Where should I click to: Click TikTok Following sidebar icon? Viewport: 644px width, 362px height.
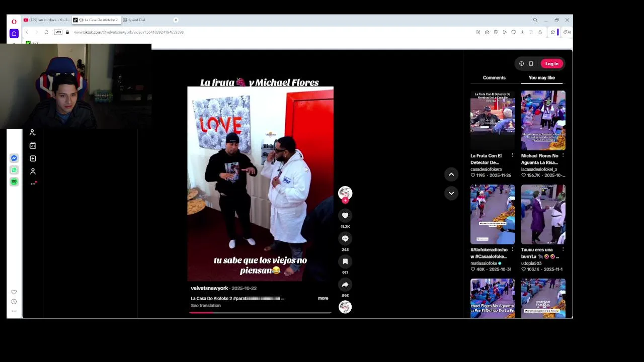tap(33, 132)
